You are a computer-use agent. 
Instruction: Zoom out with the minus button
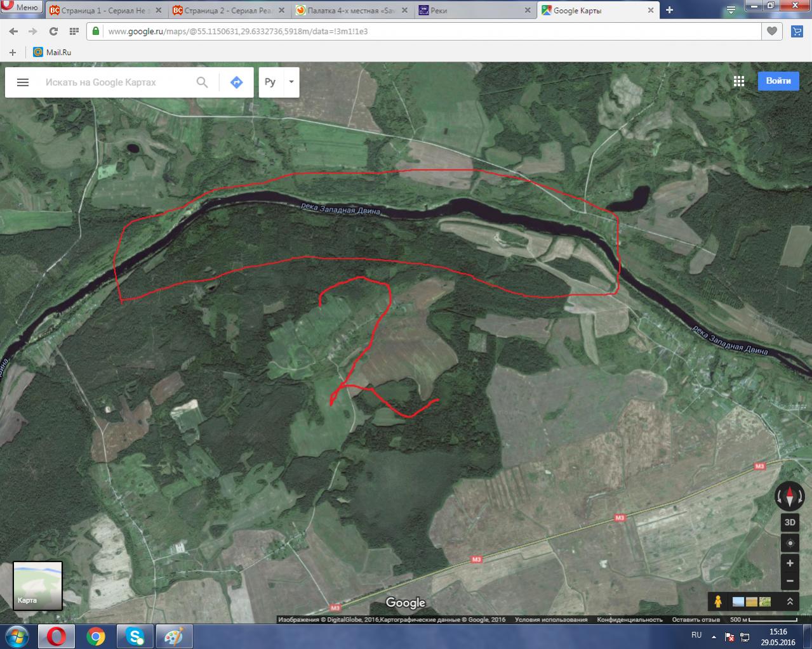(x=790, y=580)
